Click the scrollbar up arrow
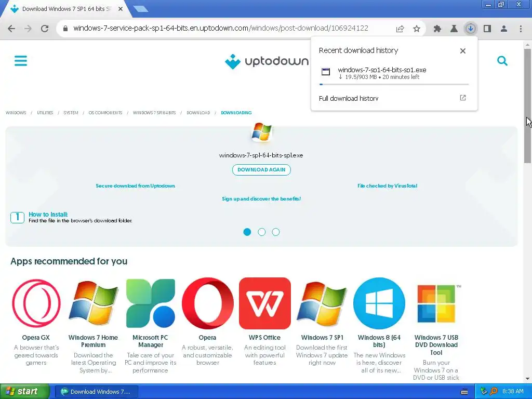This screenshot has width=532, height=399. pyautogui.click(x=528, y=45)
